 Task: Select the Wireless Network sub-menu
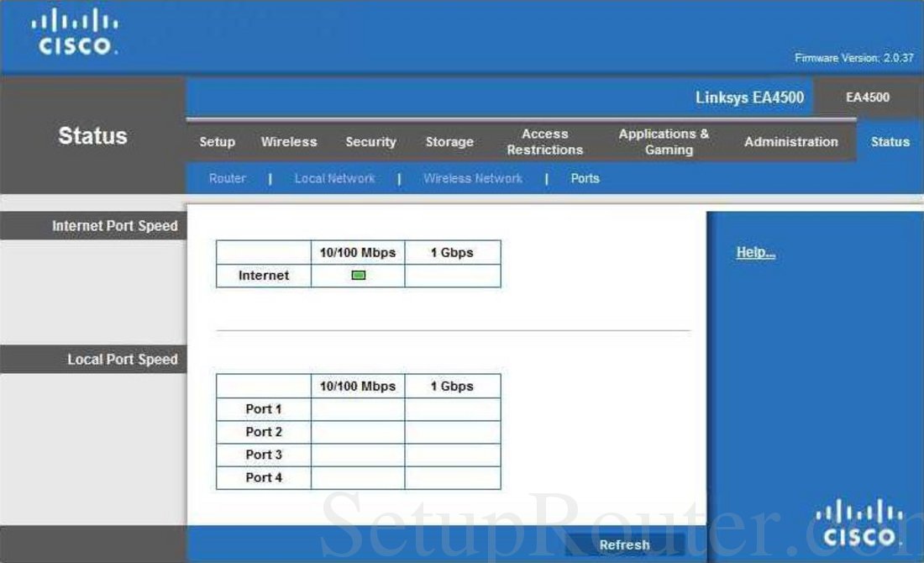coord(473,178)
